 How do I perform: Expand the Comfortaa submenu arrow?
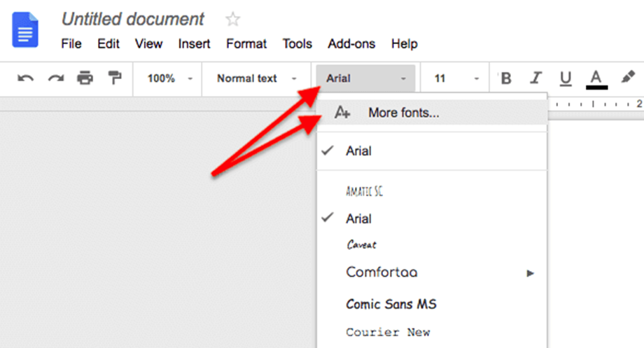point(530,273)
